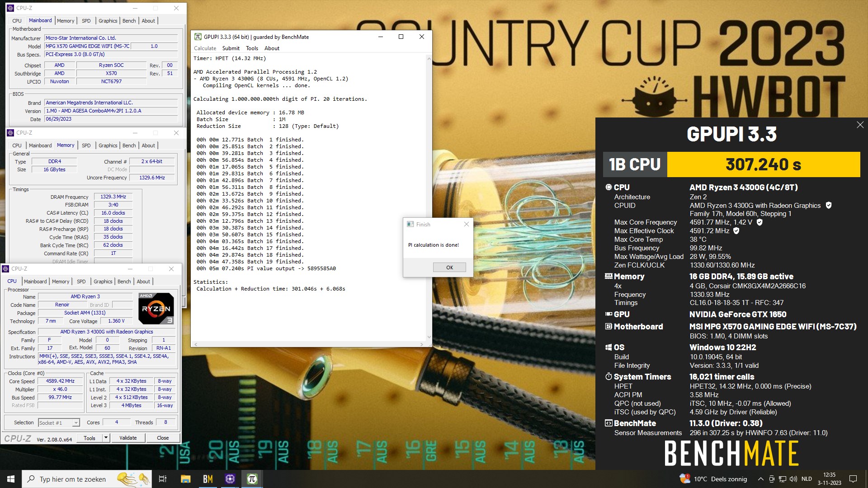Screen dimensions: 868x488
Task: Switch to the Bench tab in the processor CPU-Z window
Action: (x=124, y=282)
